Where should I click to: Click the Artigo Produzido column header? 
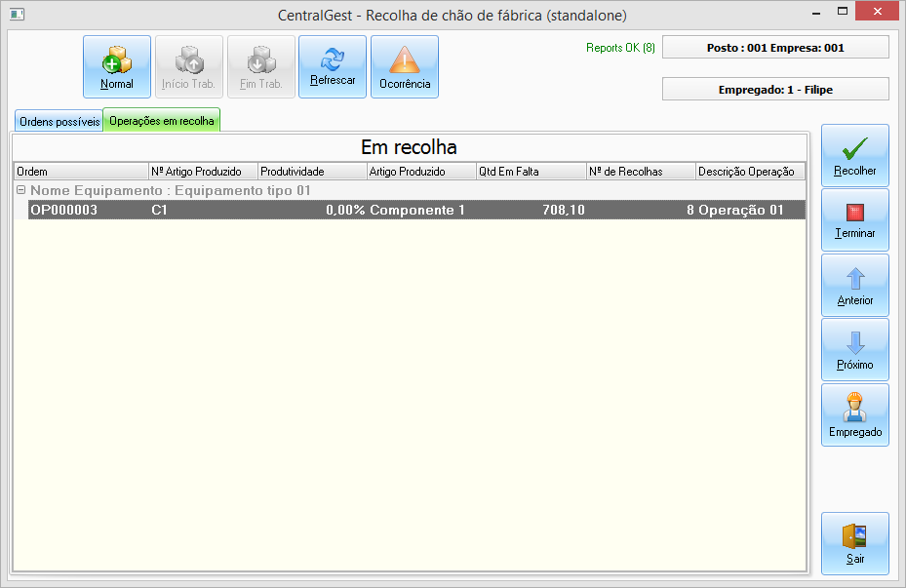[422, 172]
